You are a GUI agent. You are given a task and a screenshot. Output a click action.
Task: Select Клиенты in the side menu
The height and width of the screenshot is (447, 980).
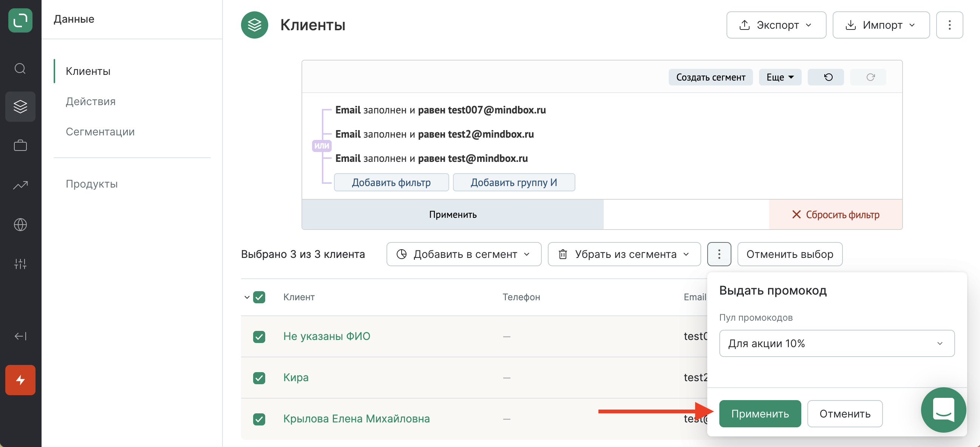tap(88, 71)
